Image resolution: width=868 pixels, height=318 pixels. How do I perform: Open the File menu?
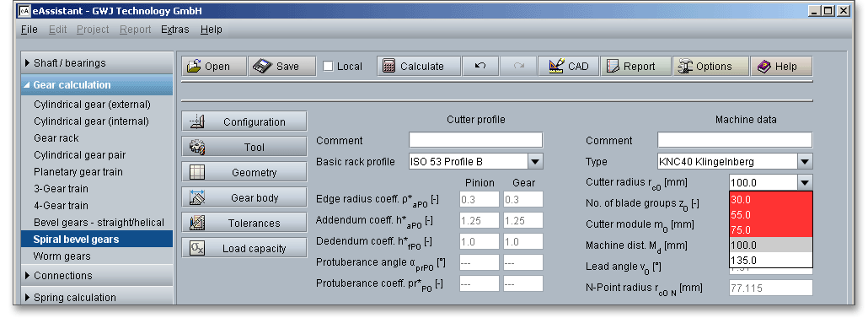point(29,30)
